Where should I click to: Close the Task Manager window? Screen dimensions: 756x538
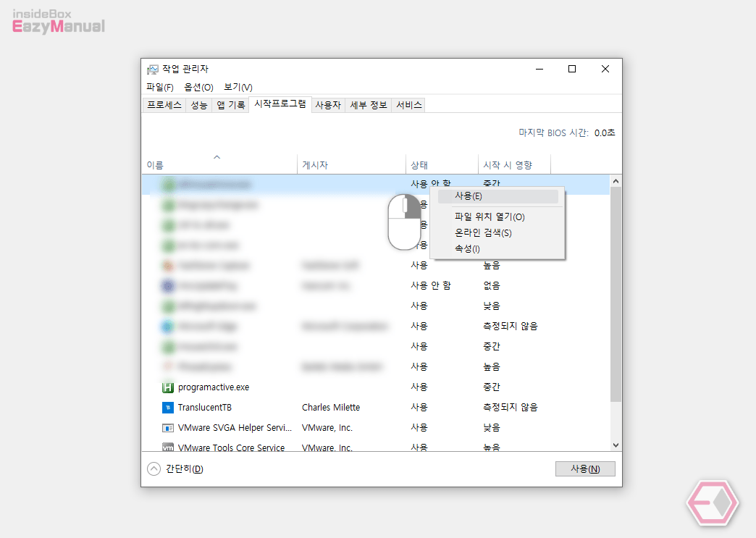point(605,69)
